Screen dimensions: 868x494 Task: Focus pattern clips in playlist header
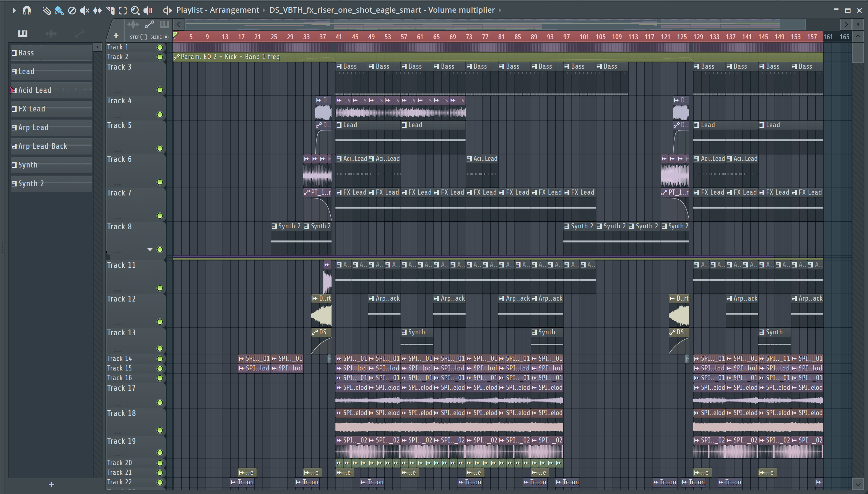tap(164, 24)
